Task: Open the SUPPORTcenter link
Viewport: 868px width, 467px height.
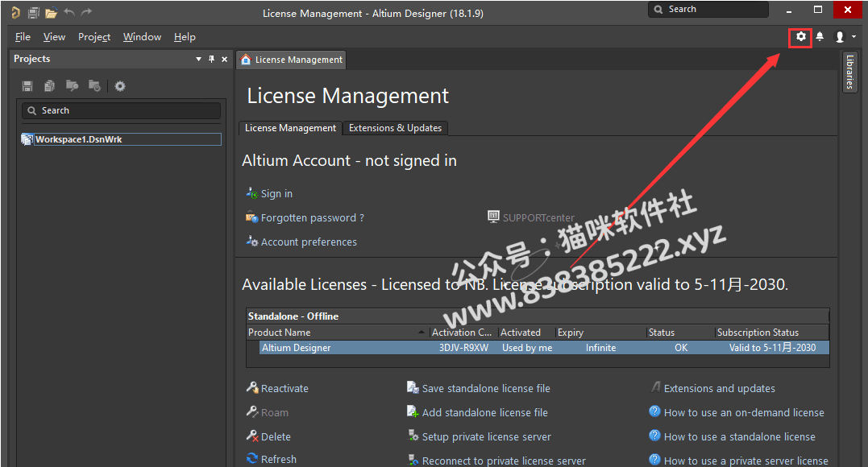Action: pyautogui.click(x=538, y=218)
